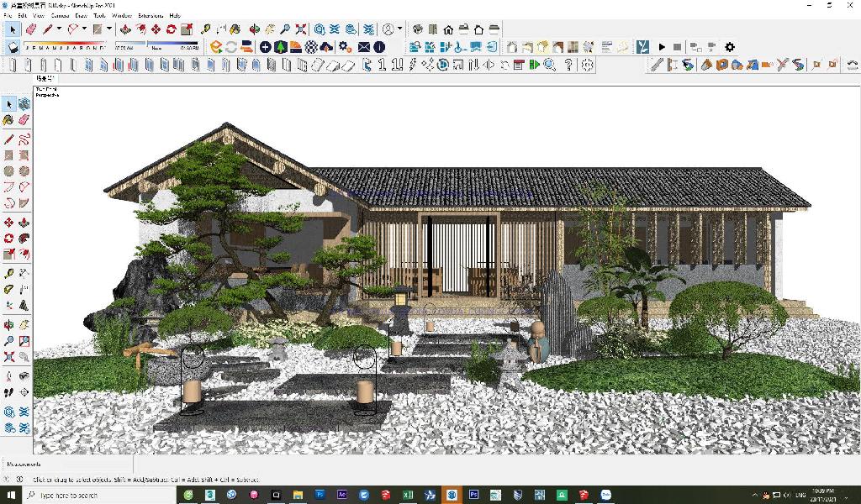The image size is (861, 504).
Task: Open the Extensions menu
Action: click(x=151, y=15)
